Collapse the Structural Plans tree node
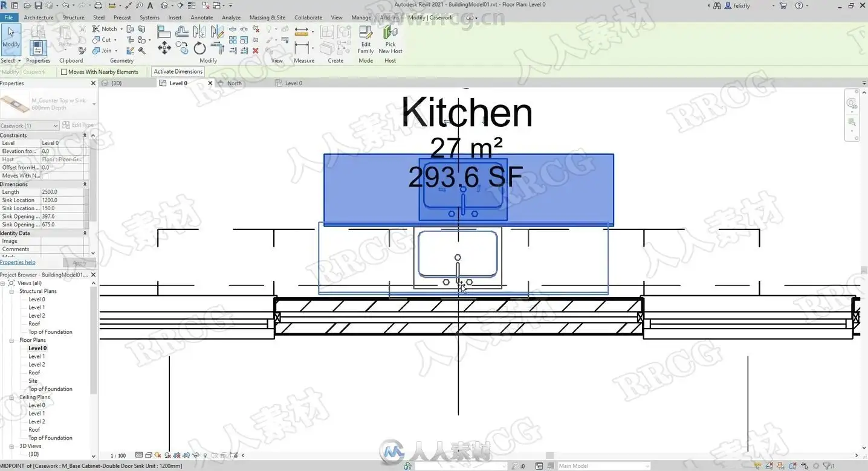 click(11, 291)
